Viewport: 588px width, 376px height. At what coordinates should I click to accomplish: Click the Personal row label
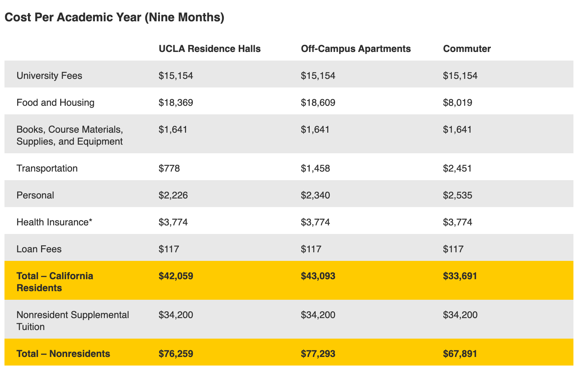(x=35, y=195)
